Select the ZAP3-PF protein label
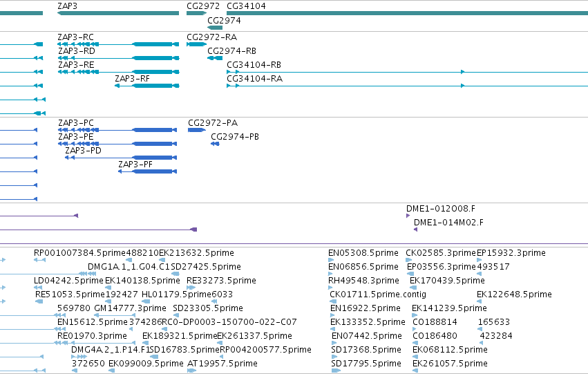Viewport: 588px width, 374px height. click(x=135, y=165)
